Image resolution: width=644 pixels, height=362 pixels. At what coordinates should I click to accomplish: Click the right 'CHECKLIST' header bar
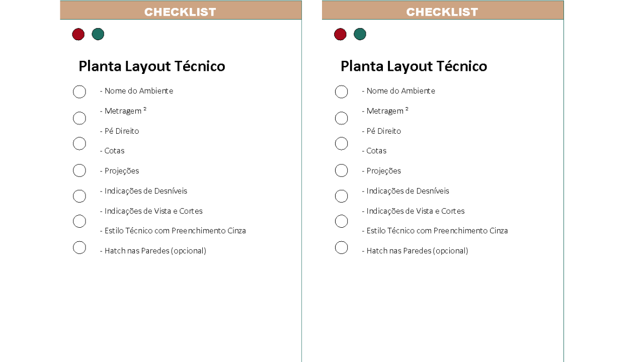click(443, 11)
